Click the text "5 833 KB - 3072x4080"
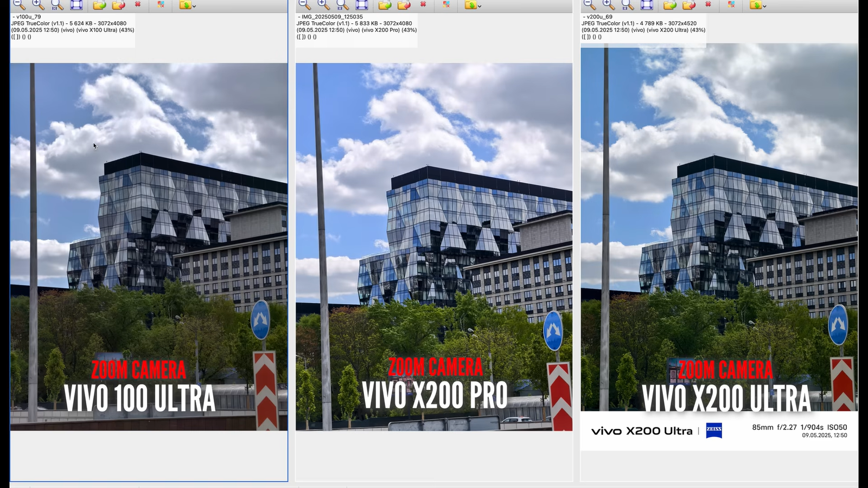The image size is (868, 488). tap(384, 23)
